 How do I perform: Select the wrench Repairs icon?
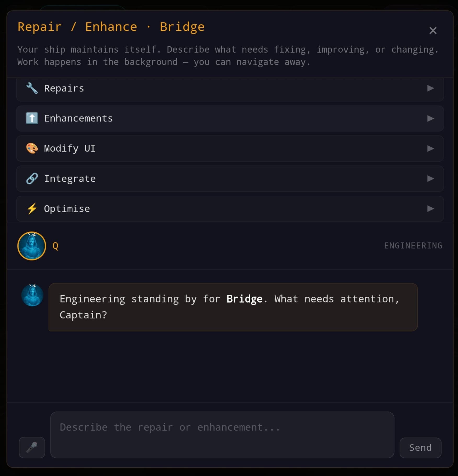[x=32, y=88]
